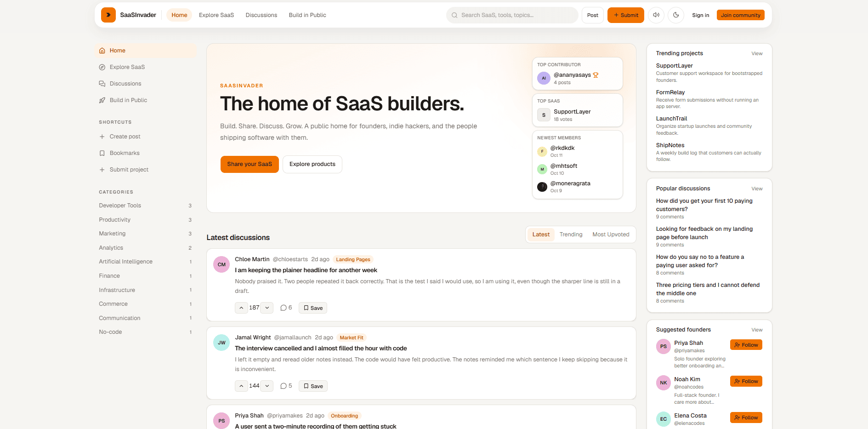Select the Latest discussions tab

pyautogui.click(x=541, y=235)
